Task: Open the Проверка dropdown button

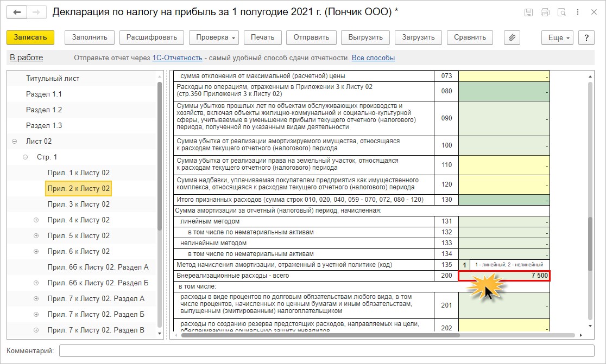Action: click(x=214, y=37)
